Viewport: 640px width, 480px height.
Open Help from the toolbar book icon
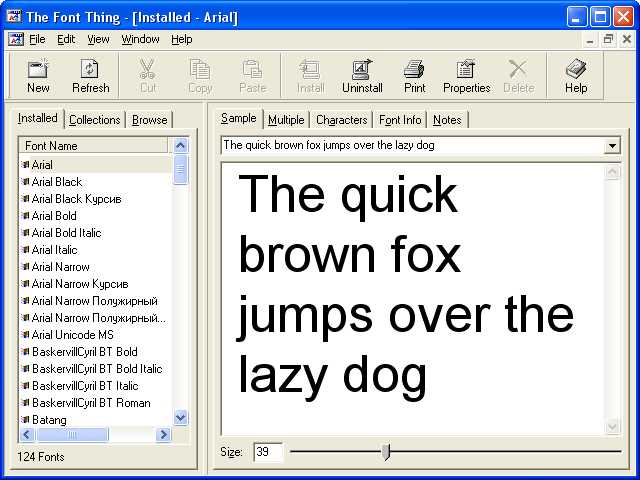tap(576, 69)
